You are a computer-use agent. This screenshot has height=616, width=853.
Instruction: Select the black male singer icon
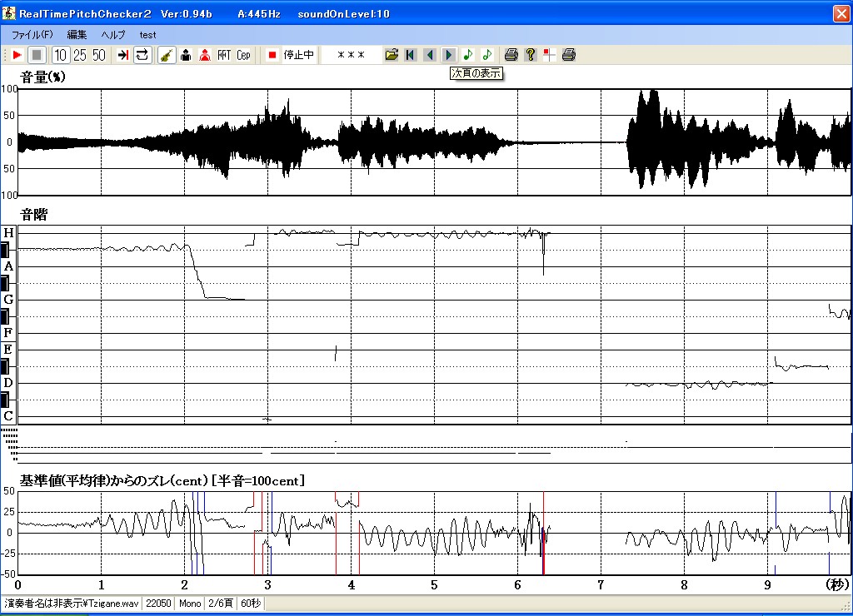186,55
